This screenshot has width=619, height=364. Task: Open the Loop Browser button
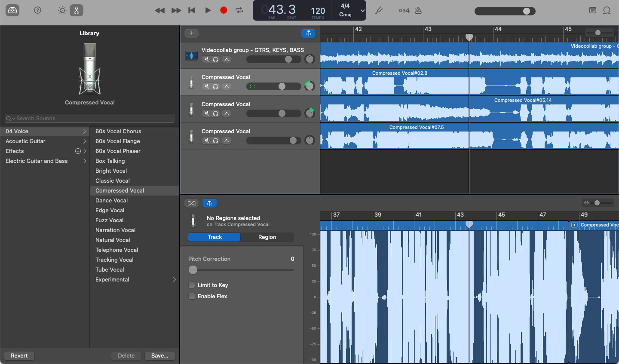tap(607, 10)
